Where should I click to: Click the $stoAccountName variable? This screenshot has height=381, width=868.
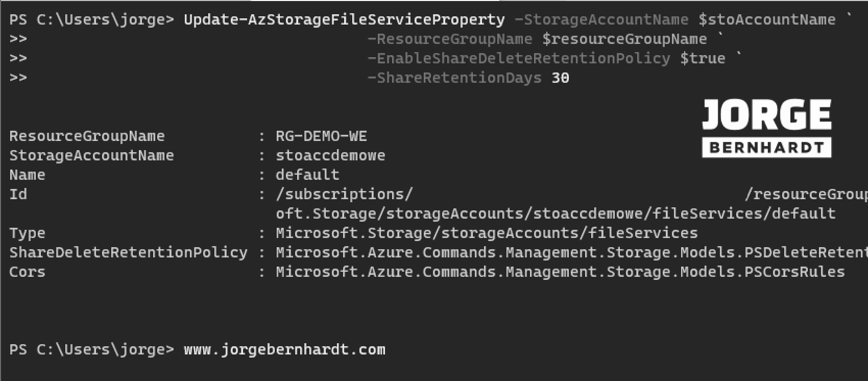tap(767, 20)
